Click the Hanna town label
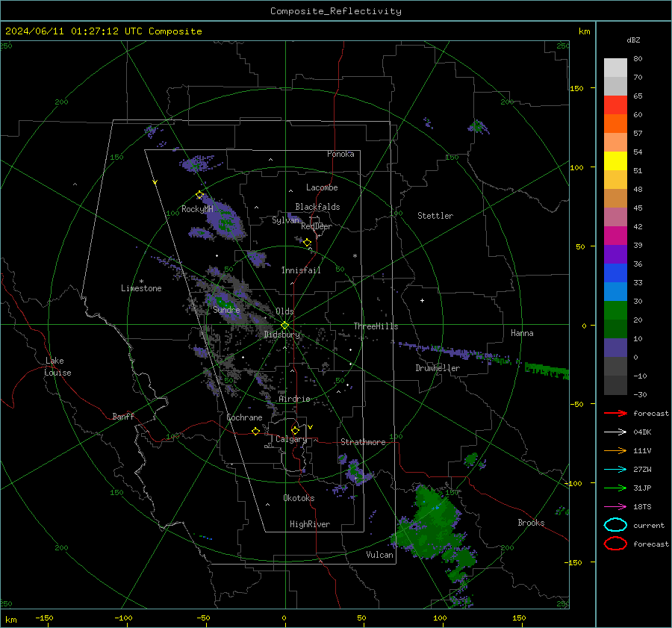Image resolution: width=672 pixels, height=628 pixels. pos(522,333)
